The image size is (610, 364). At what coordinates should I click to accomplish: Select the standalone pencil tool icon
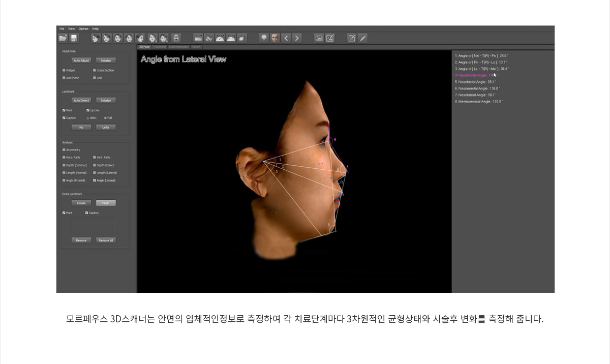tap(362, 38)
